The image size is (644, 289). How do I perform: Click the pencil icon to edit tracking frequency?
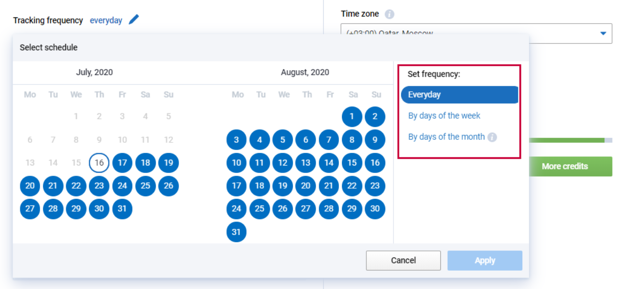coord(134,19)
